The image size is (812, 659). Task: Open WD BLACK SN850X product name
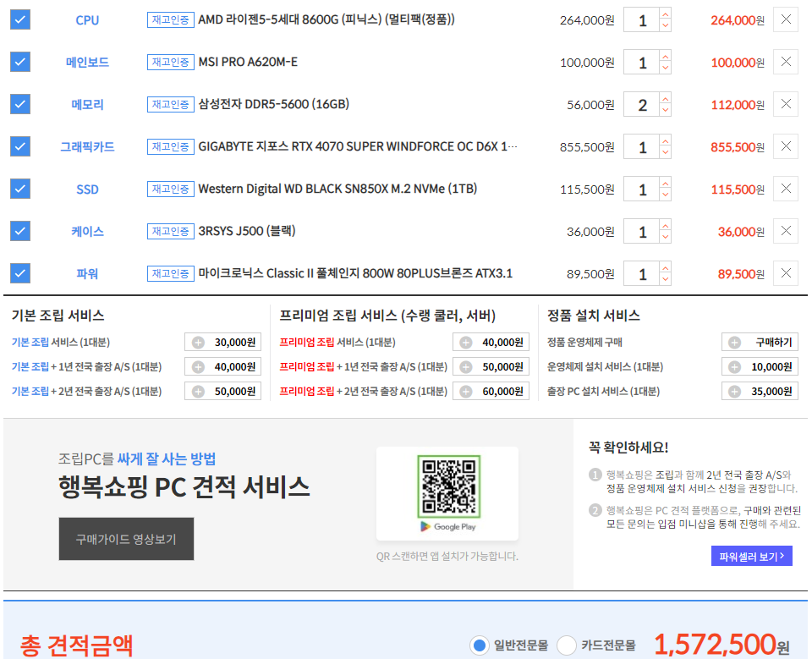(x=337, y=189)
